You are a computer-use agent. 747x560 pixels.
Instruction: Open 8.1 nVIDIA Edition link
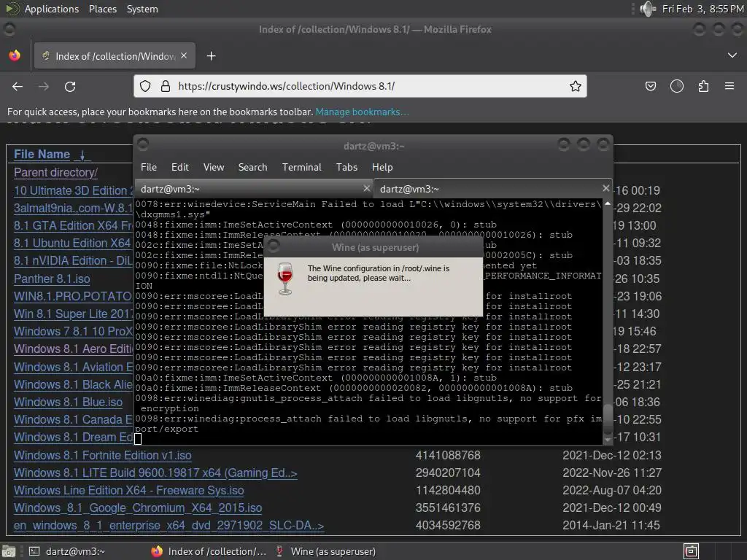(x=74, y=261)
